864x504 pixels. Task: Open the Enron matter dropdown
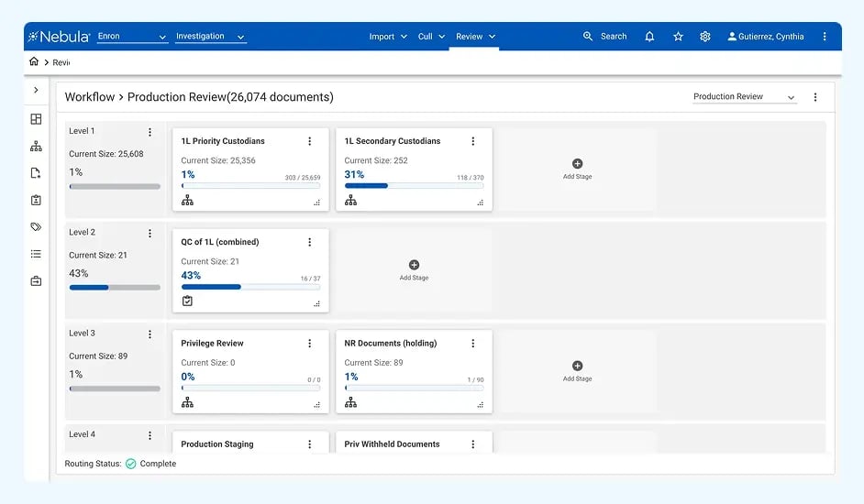132,37
